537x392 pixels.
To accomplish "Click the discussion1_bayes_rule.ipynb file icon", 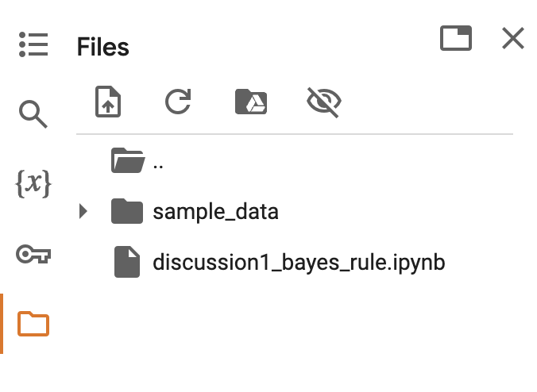I will pyautogui.click(x=127, y=262).
